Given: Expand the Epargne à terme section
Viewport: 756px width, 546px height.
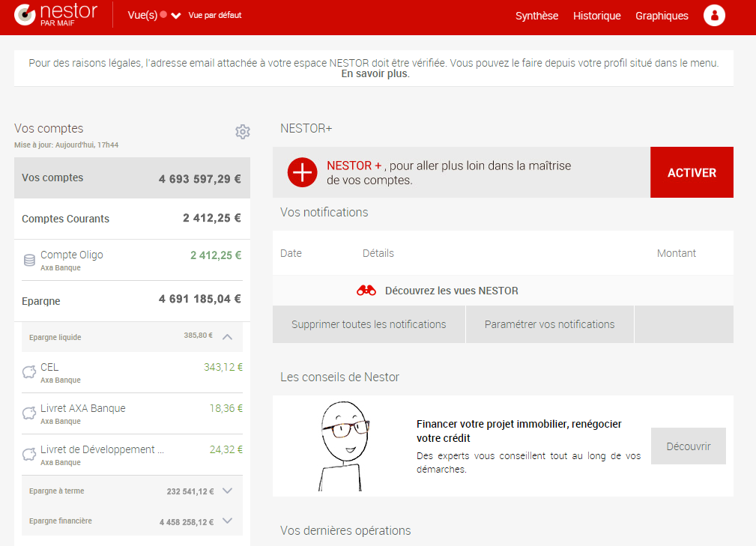Looking at the screenshot, I should (227, 491).
